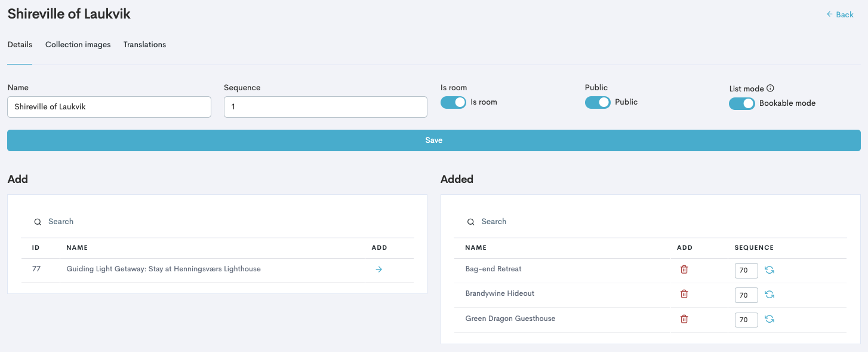This screenshot has height=352, width=868.
Task: Select the Details tab
Action: (20, 45)
